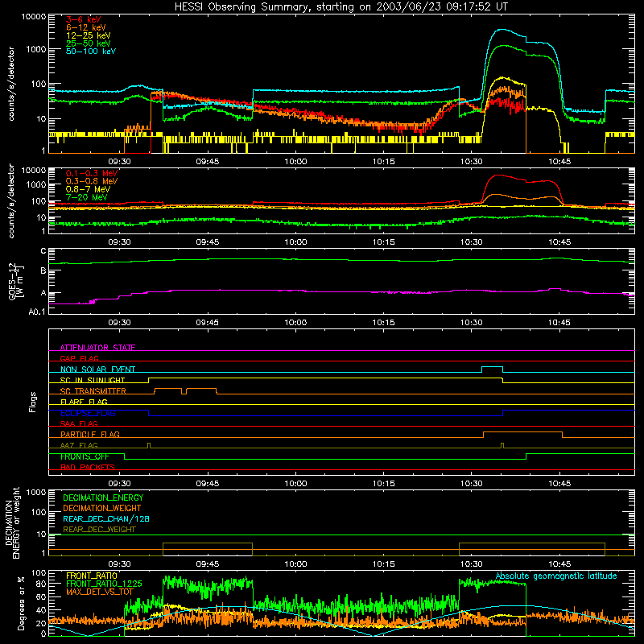
Task: Click the DECIMATION_WEIGHT legend label
Action: 102,508
